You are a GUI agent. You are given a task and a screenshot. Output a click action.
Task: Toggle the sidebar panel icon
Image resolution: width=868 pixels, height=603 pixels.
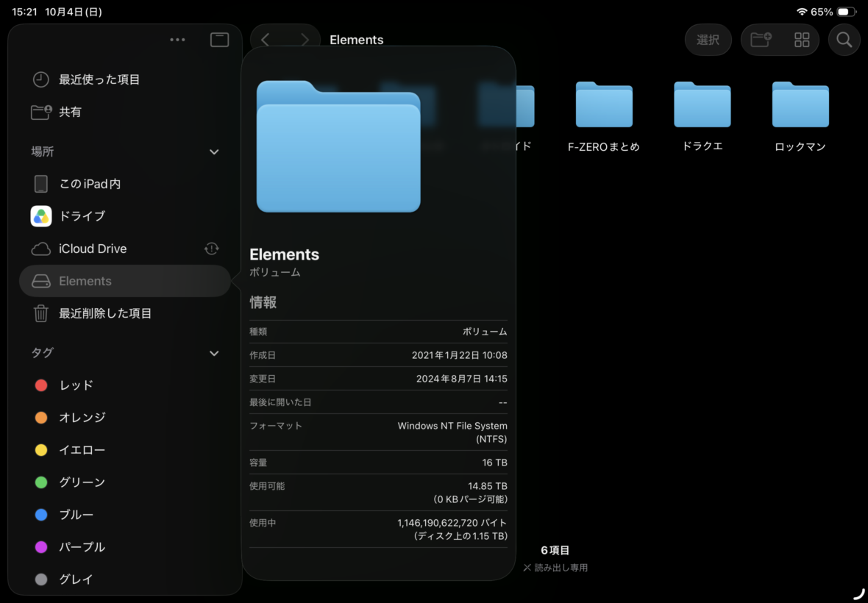220,40
